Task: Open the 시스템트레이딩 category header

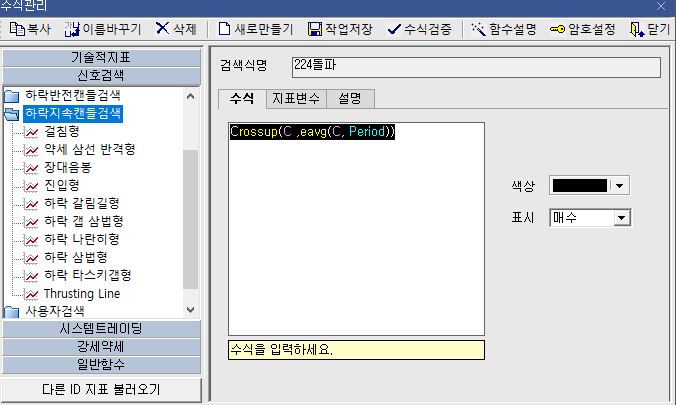Action: [x=101, y=329]
